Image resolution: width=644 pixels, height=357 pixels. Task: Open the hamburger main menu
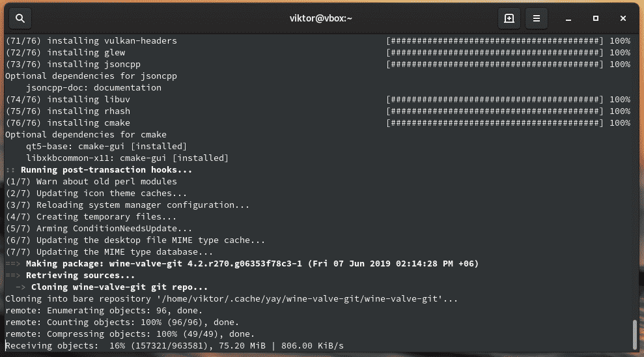coord(536,18)
